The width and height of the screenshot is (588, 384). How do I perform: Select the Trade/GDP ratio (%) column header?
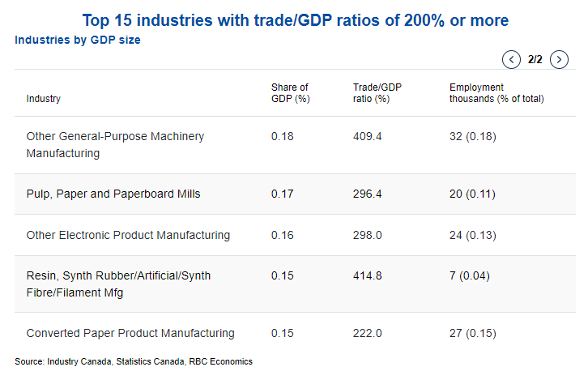point(377,93)
